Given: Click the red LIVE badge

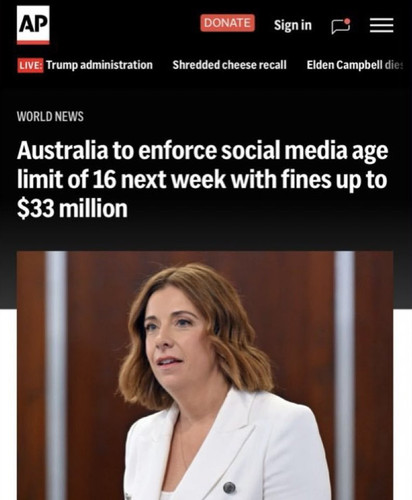Looking at the screenshot, I should [30, 65].
